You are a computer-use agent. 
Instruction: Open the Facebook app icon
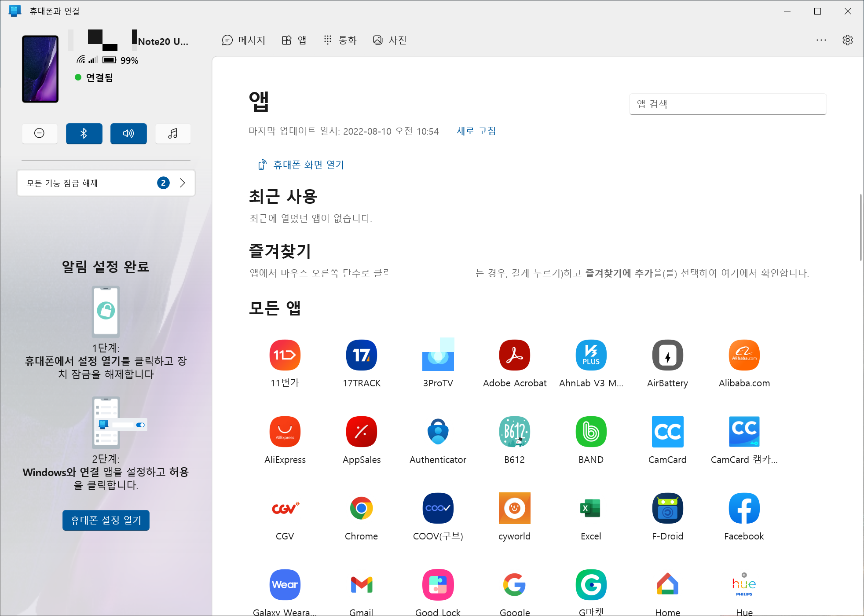point(744,508)
